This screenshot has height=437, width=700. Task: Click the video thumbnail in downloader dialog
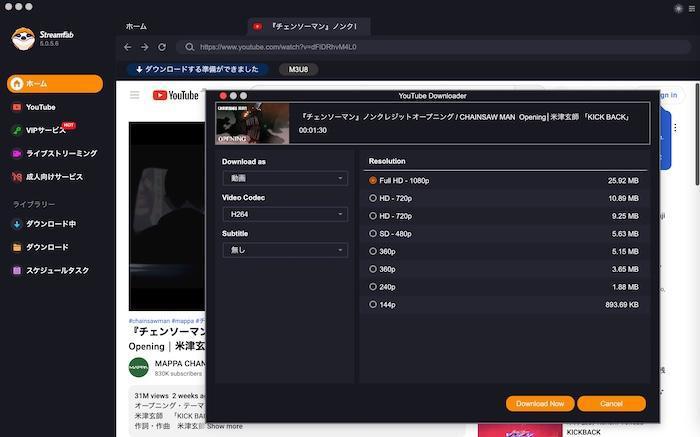tap(252, 124)
